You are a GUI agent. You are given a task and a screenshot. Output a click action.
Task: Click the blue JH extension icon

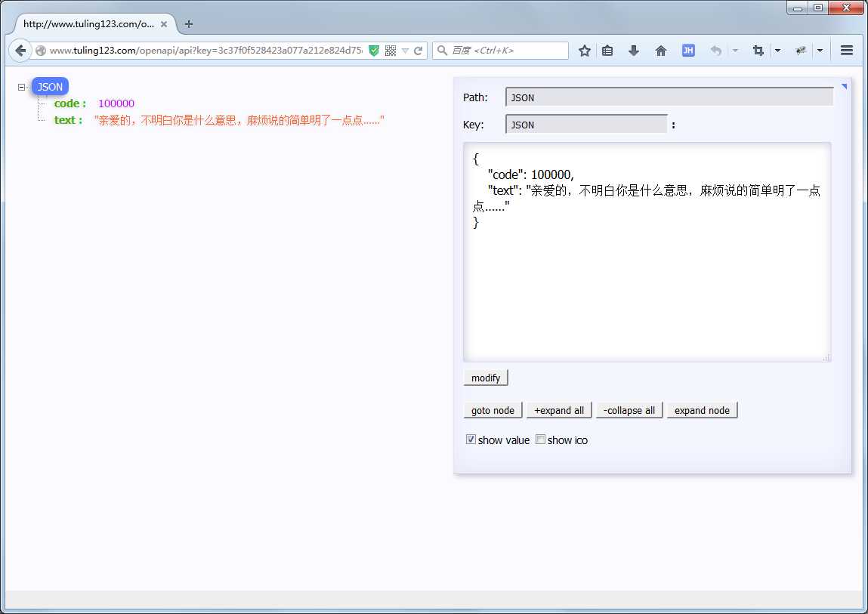(688, 51)
